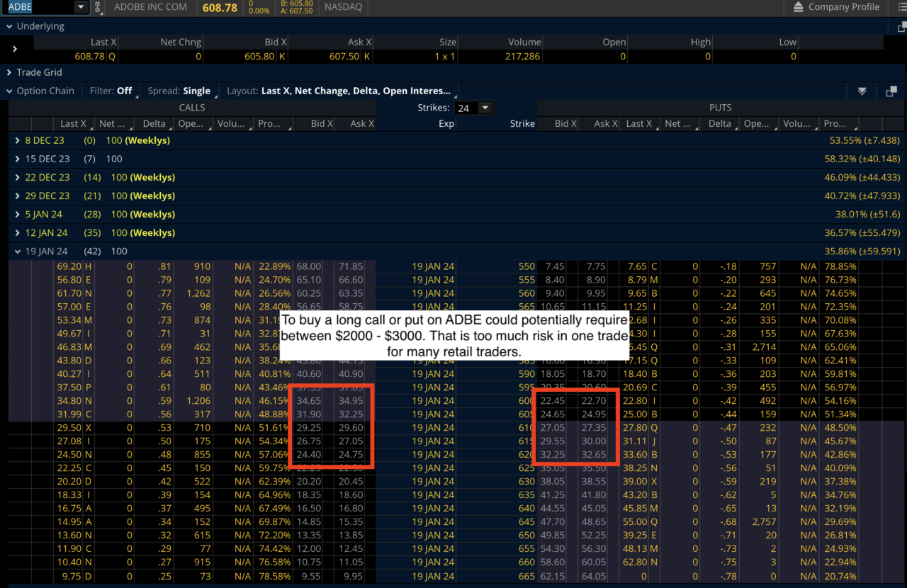Click the ADBE symbol input field
The image size is (907, 588).
pyautogui.click(x=40, y=7)
